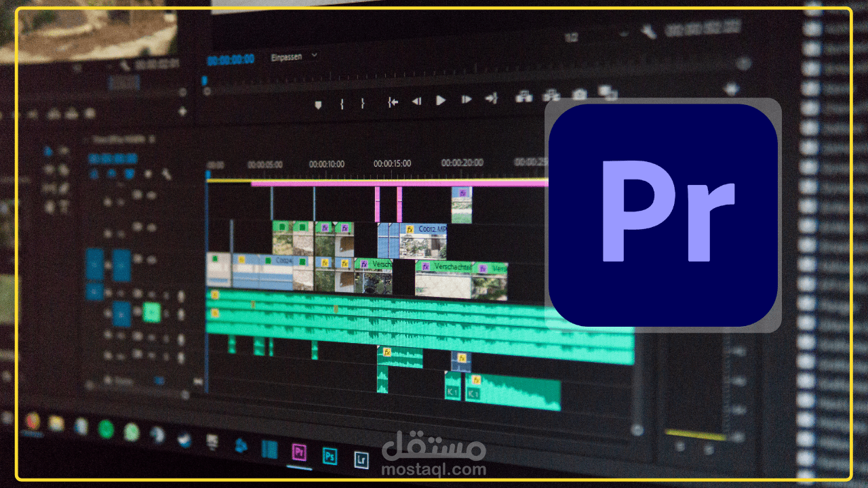This screenshot has width=868, height=488.
Task: Click the 00:00:20:00 mark on timeline ruler
Action: coord(462,163)
